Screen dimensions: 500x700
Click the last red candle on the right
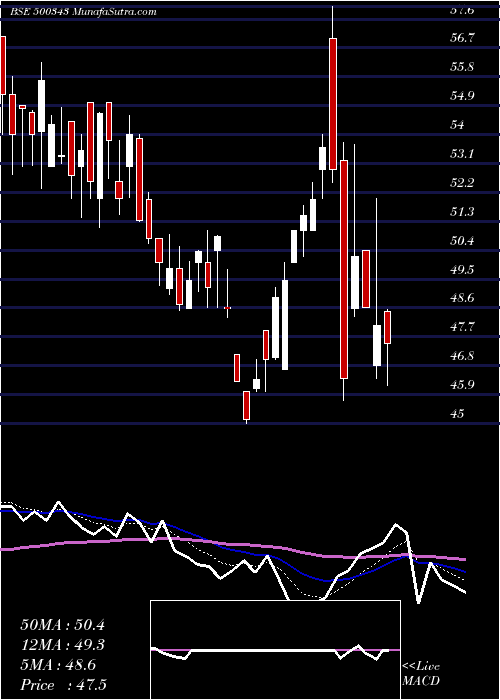pos(388,328)
